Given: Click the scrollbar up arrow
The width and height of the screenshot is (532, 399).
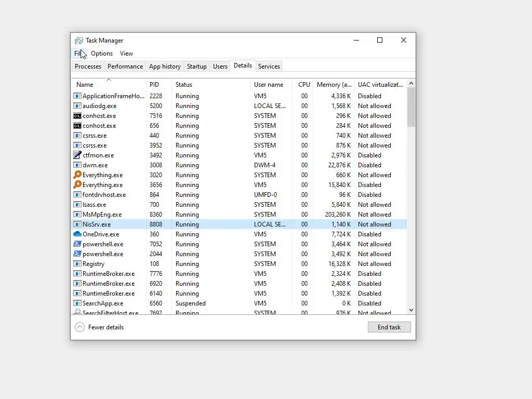Looking at the screenshot, I should click(411, 83).
